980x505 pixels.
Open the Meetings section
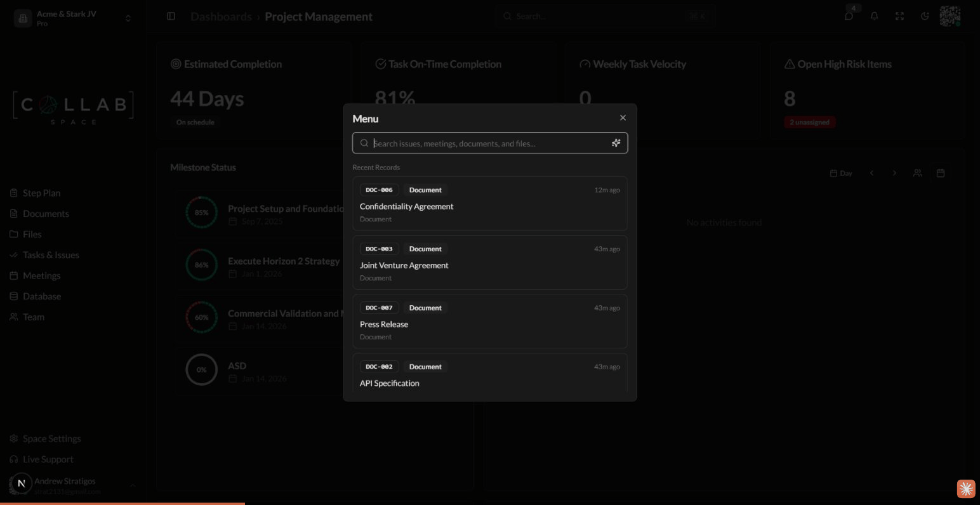[41, 275]
